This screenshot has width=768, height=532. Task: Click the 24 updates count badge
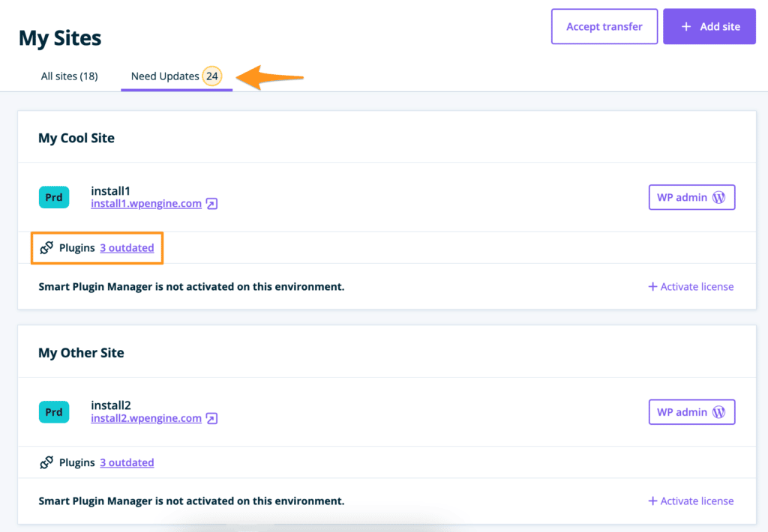pyautogui.click(x=212, y=76)
